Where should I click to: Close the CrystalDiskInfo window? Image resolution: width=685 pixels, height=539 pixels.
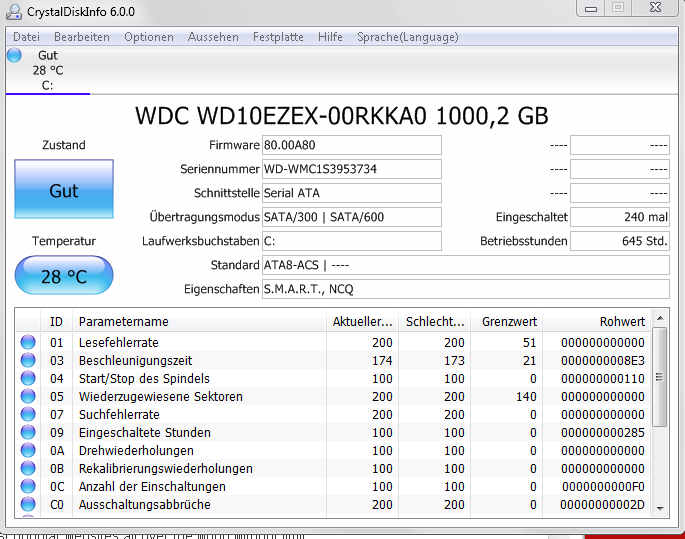(655, 8)
